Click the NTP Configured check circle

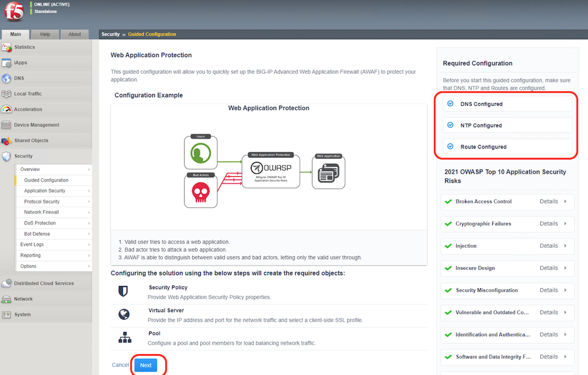click(450, 125)
